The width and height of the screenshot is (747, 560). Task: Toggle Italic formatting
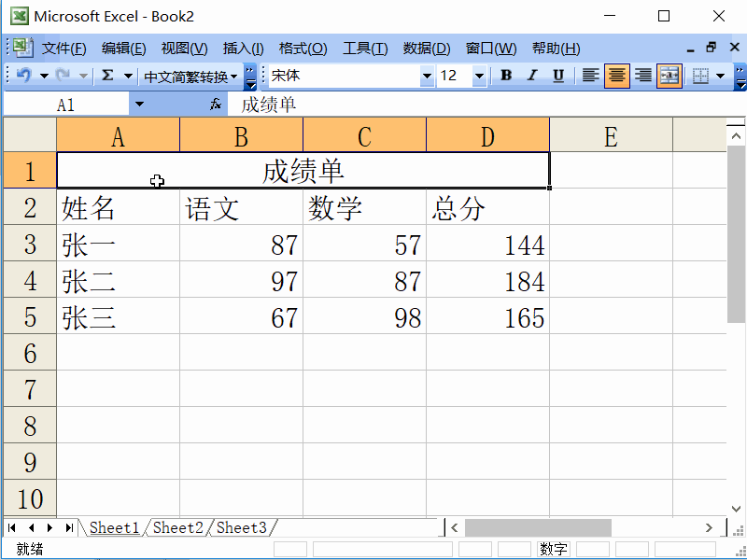(532, 76)
